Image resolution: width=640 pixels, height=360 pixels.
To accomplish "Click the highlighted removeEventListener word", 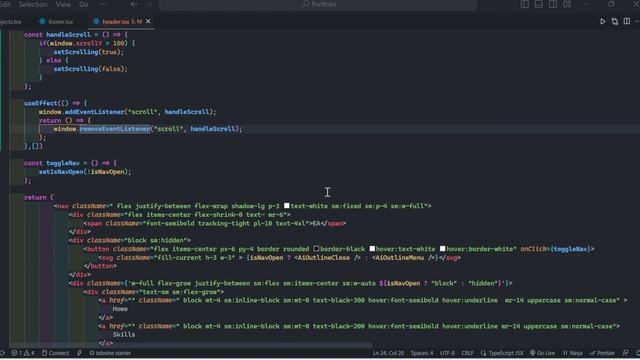I will 115,129.
